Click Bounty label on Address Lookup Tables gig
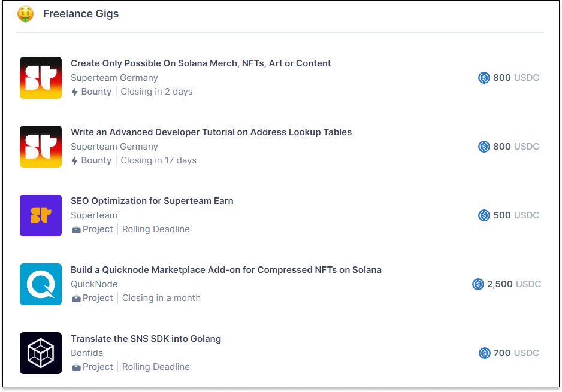 click(x=96, y=160)
